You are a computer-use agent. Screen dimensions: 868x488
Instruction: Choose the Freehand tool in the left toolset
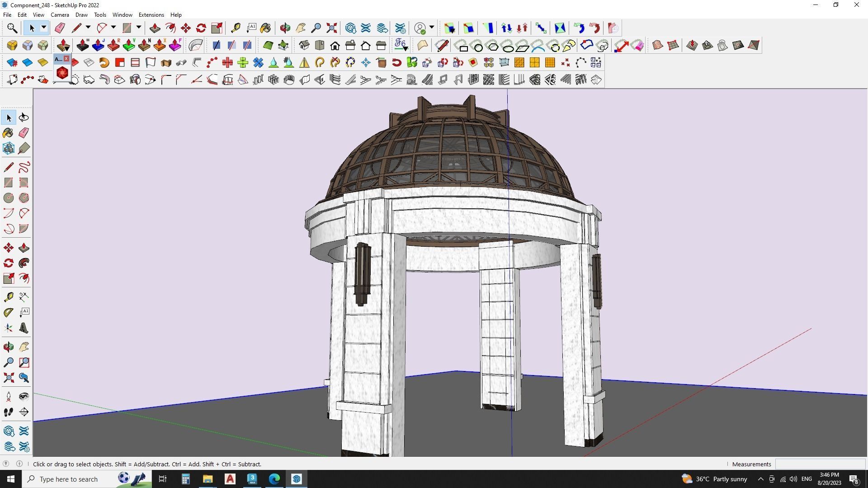point(24,167)
